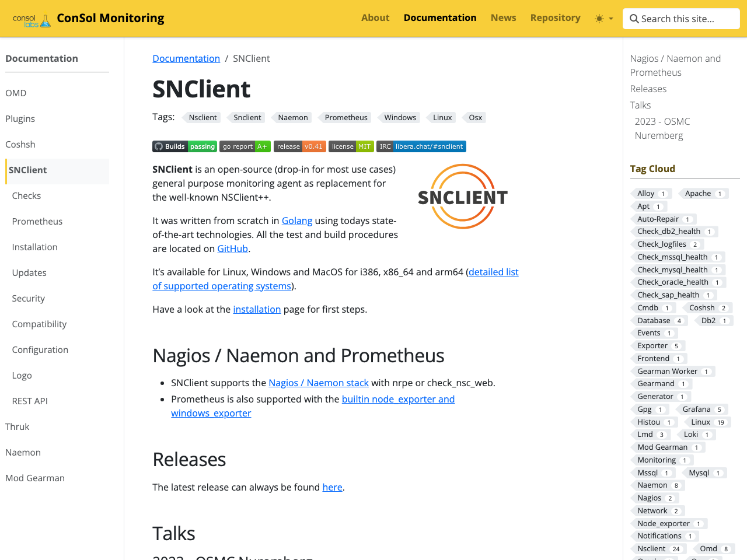Click the GitHub Builds passing badge
This screenshot has height=560, width=747.
(184, 146)
